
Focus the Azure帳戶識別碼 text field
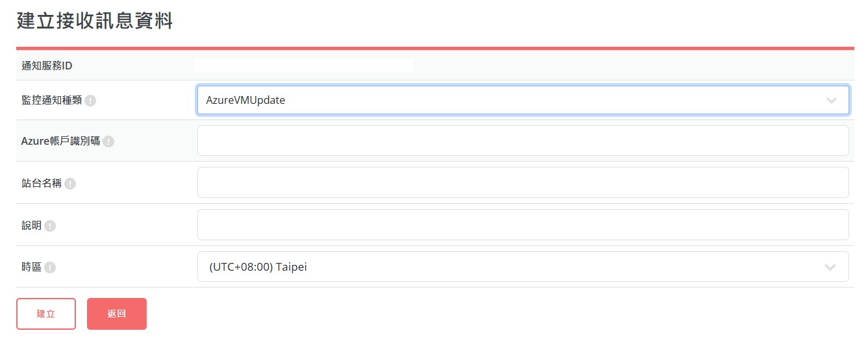coord(523,141)
